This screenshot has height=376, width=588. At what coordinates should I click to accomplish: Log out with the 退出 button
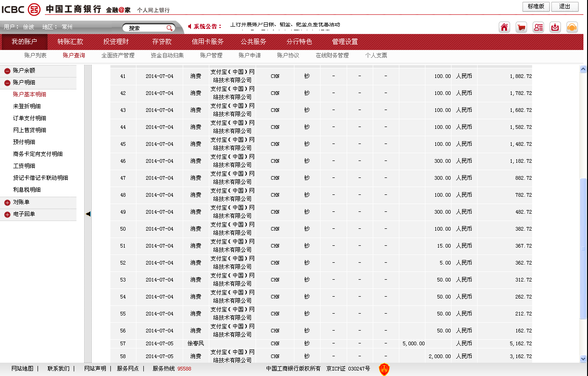565,6
